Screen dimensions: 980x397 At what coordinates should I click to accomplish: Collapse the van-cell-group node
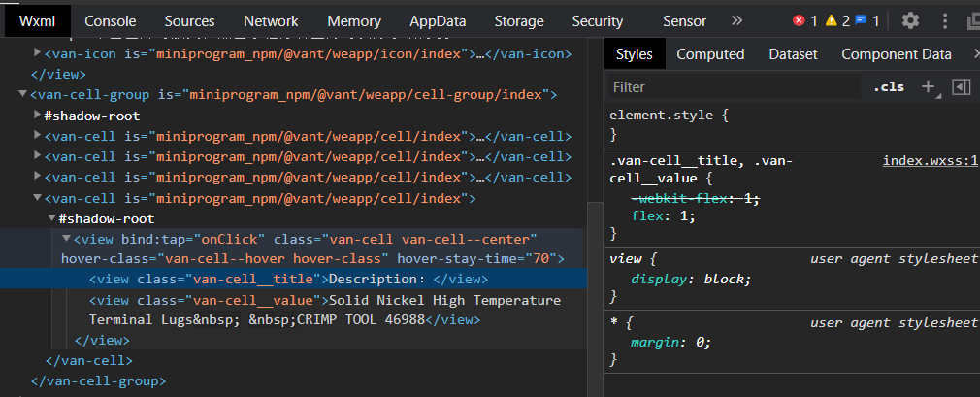point(22,95)
